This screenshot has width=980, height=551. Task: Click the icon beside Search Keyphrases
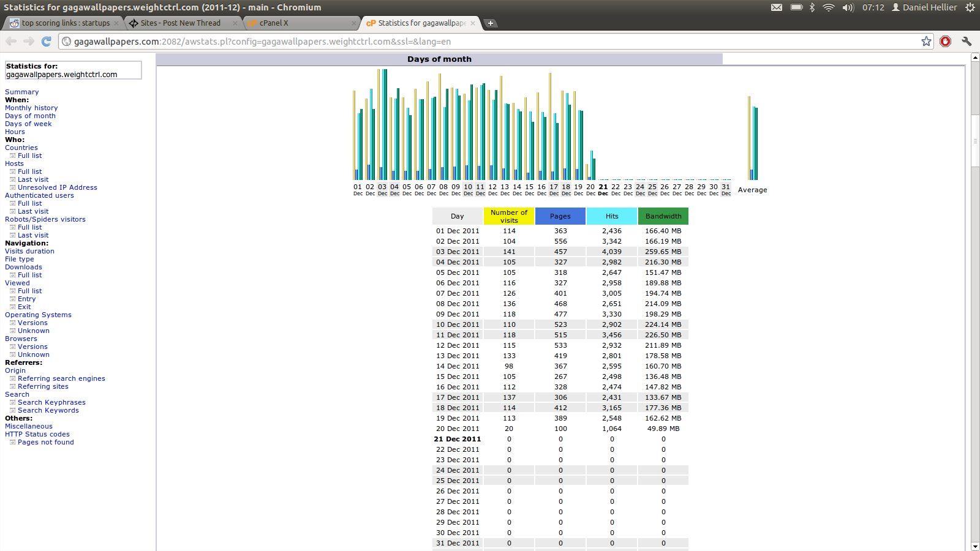12,402
